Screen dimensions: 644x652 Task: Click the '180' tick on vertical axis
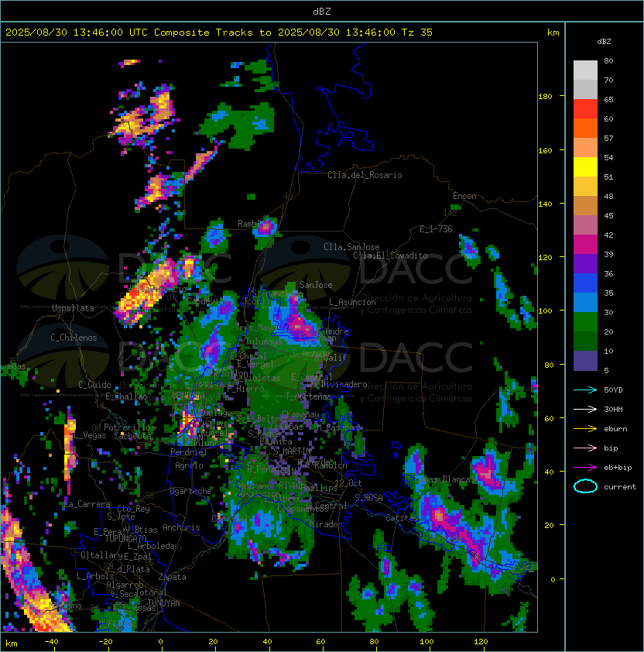[545, 97]
